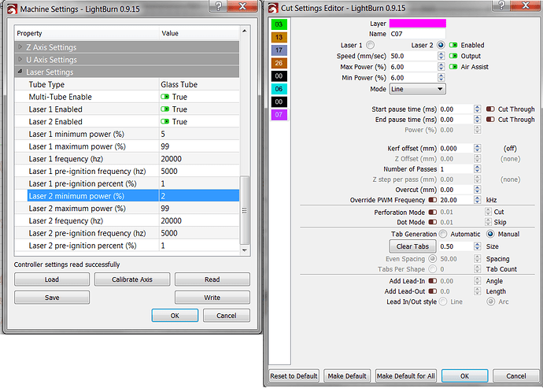
Task: Click the Save button
Action: (x=52, y=298)
